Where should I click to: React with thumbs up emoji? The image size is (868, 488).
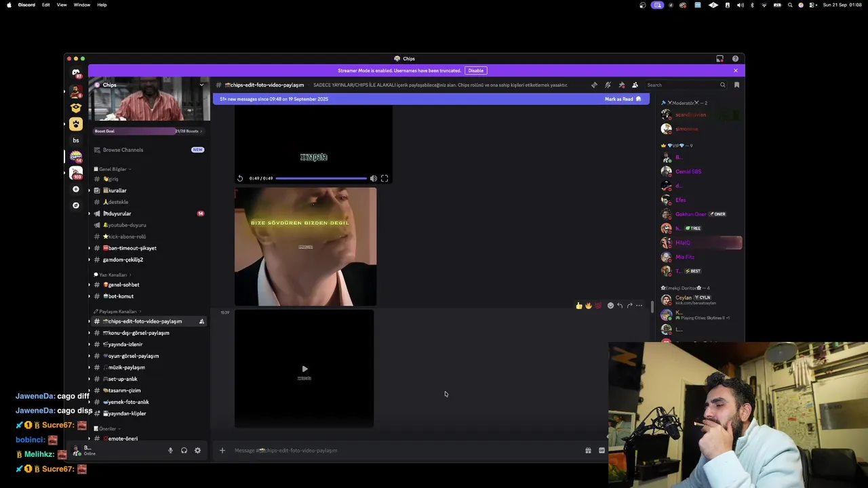click(x=579, y=306)
